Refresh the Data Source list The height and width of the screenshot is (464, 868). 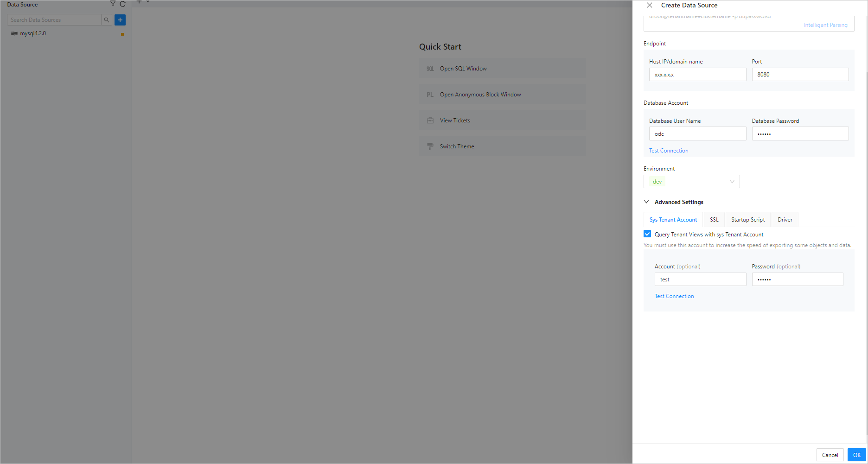point(123,4)
